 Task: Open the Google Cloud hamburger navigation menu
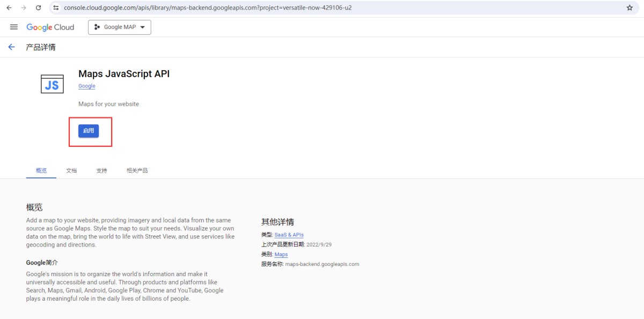(x=14, y=27)
